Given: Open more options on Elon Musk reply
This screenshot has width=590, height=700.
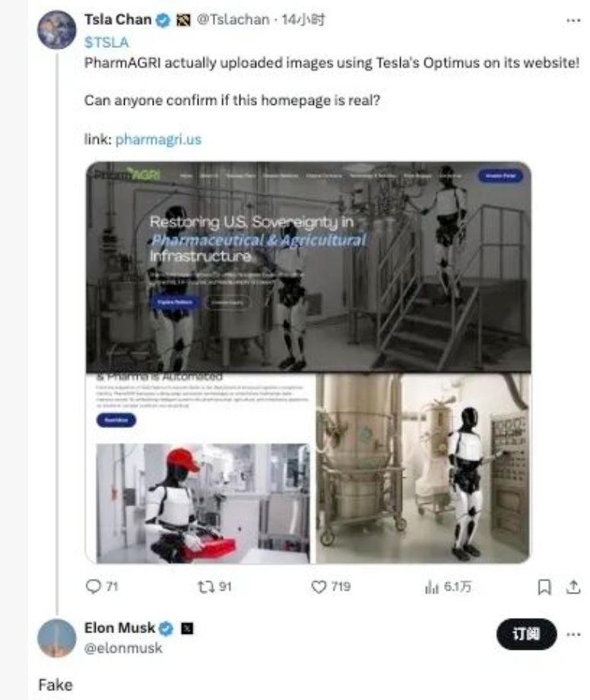Looking at the screenshot, I should pyautogui.click(x=573, y=634).
